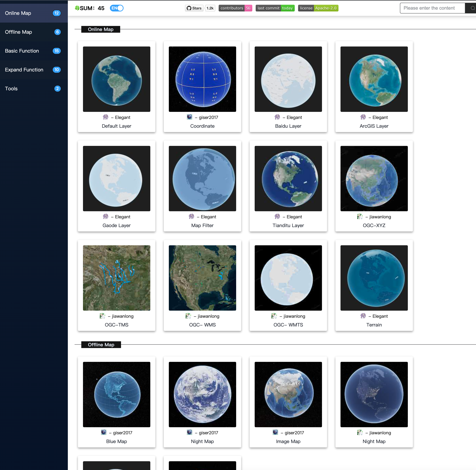
Task: Click the Blue Map title text
Action: [116, 441]
